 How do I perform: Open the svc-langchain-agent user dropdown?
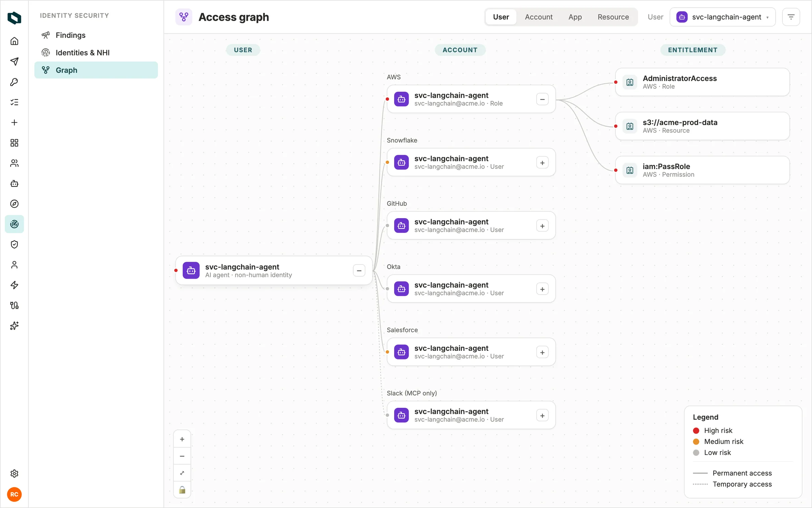723,17
